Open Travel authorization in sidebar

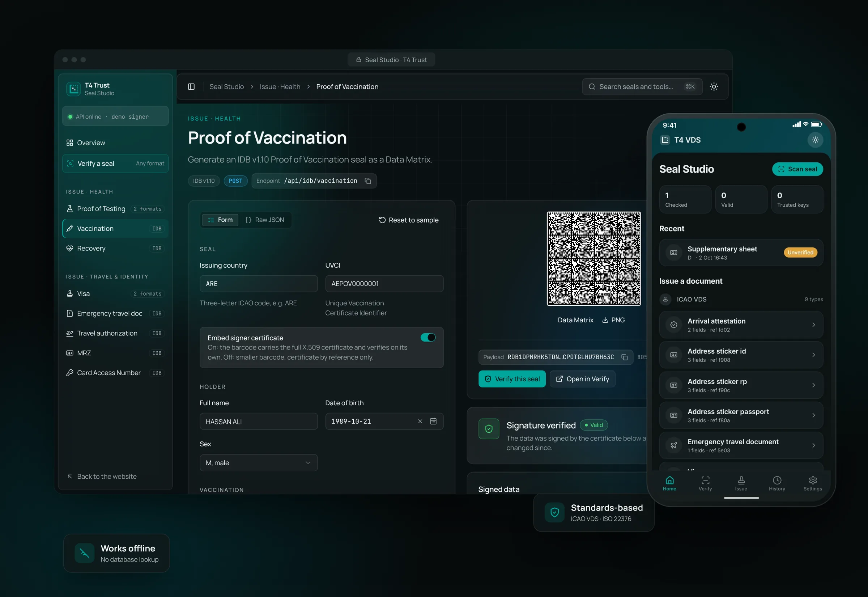click(115, 334)
